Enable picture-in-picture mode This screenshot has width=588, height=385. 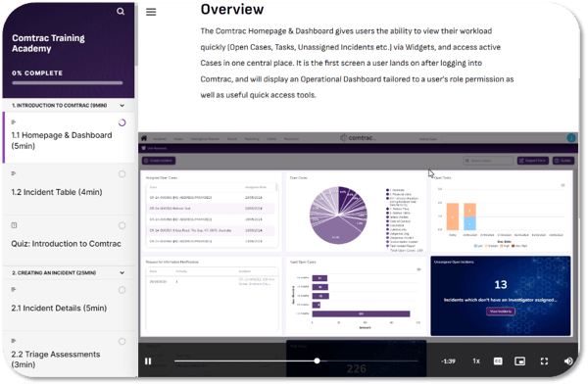coord(519,361)
